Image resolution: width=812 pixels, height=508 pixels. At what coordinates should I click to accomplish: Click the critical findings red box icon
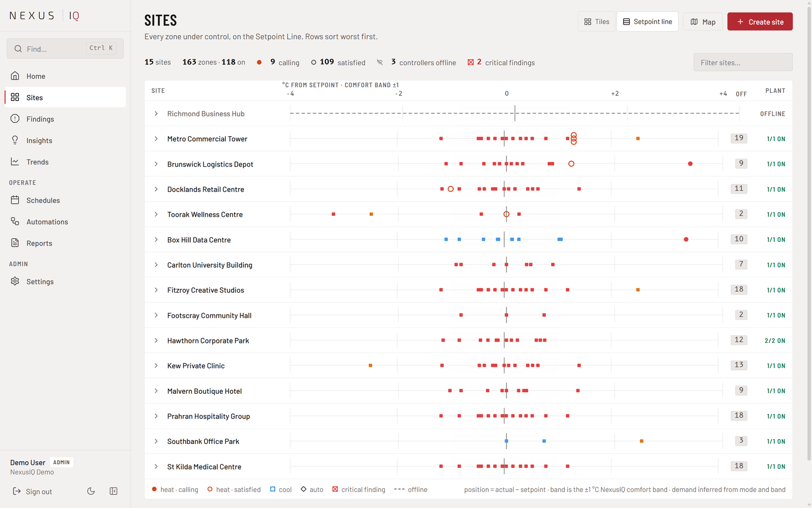click(471, 62)
